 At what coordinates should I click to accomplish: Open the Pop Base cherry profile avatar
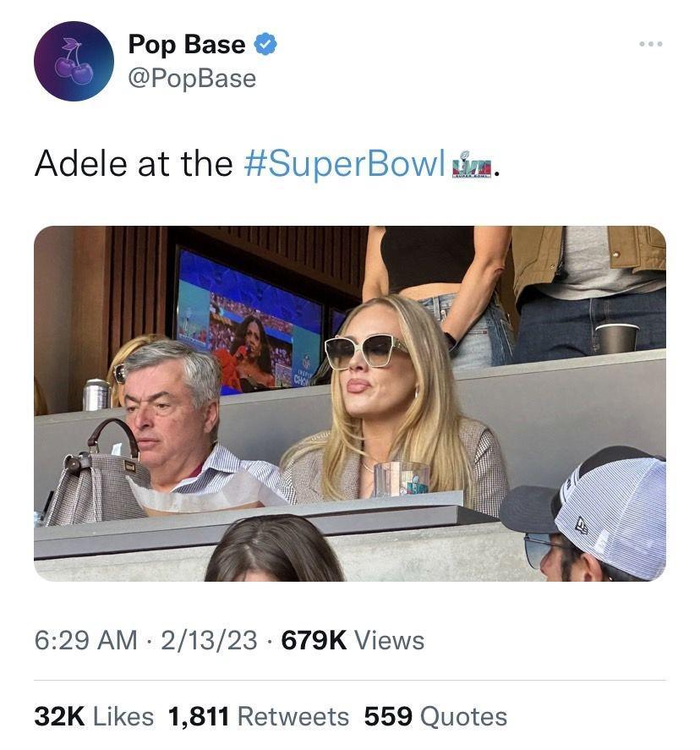pos(74,61)
